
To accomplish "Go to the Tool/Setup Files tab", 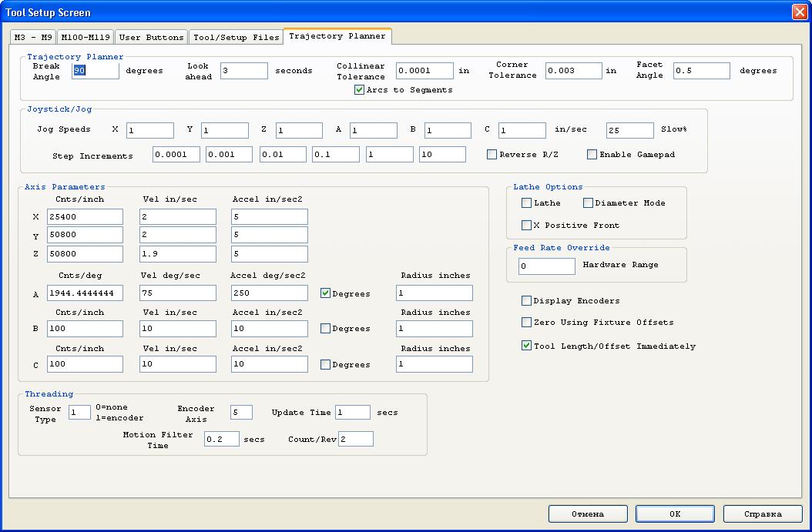I will (236, 37).
